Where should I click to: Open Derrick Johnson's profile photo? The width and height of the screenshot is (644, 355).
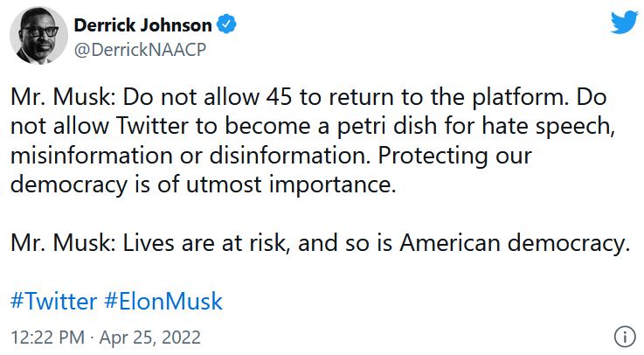39,39
